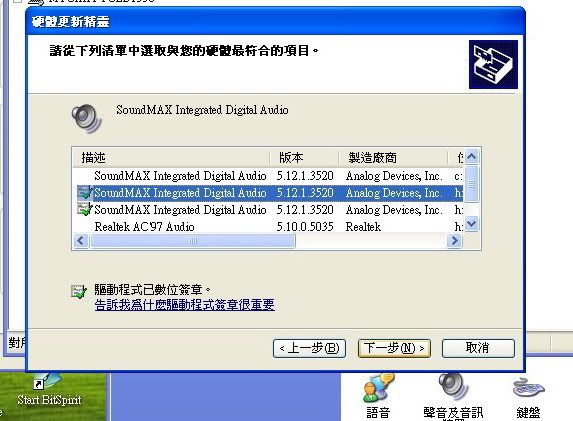Viewport: 573px width, 421px height.
Task: Click the speaker icon beside SoundMAX device name
Action: click(x=87, y=118)
